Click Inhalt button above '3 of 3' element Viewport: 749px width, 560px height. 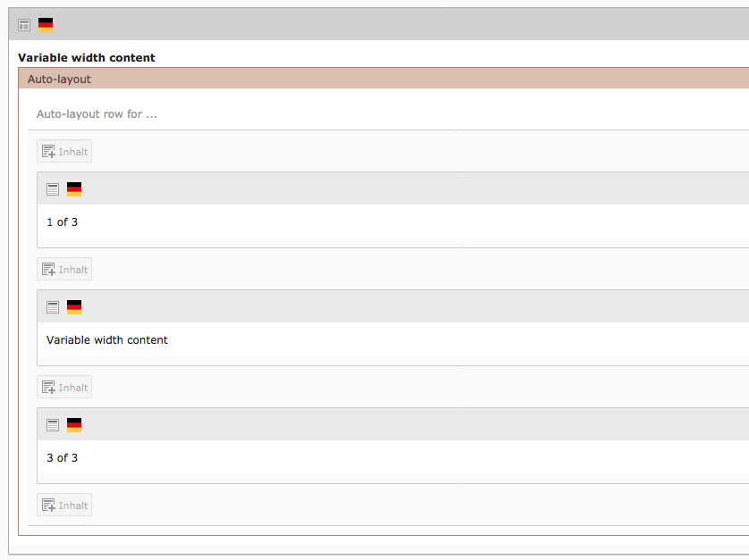pyautogui.click(x=64, y=388)
